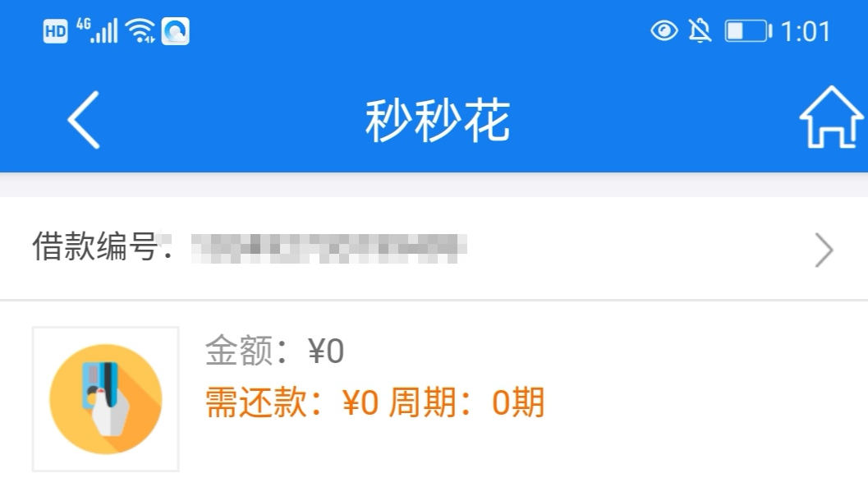Open the blue browser notification icon
868x478 pixels.
click(x=176, y=31)
